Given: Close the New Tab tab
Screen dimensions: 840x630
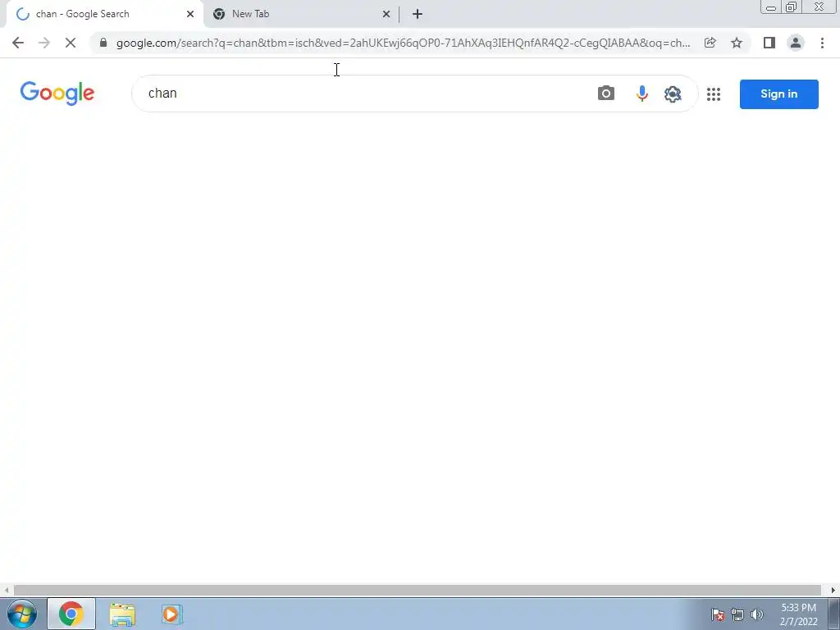Looking at the screenshot, I should pyautogui.click(x=386, y=14).
